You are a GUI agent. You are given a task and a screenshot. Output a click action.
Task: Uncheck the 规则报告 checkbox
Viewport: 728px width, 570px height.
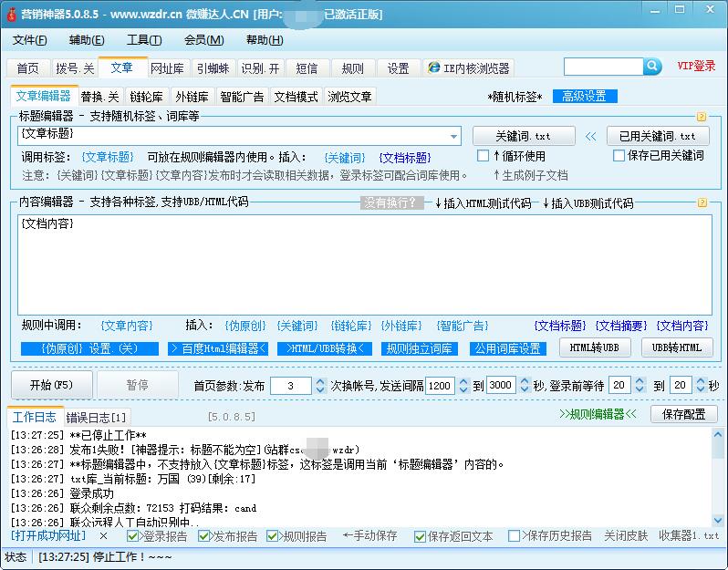pyautogui.click(x=272, y=536)
